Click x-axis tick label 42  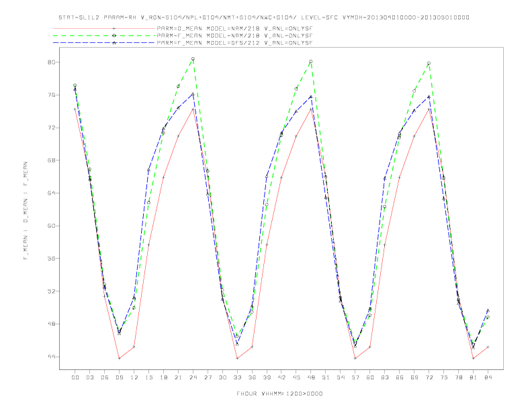click(x=281, y=377)
